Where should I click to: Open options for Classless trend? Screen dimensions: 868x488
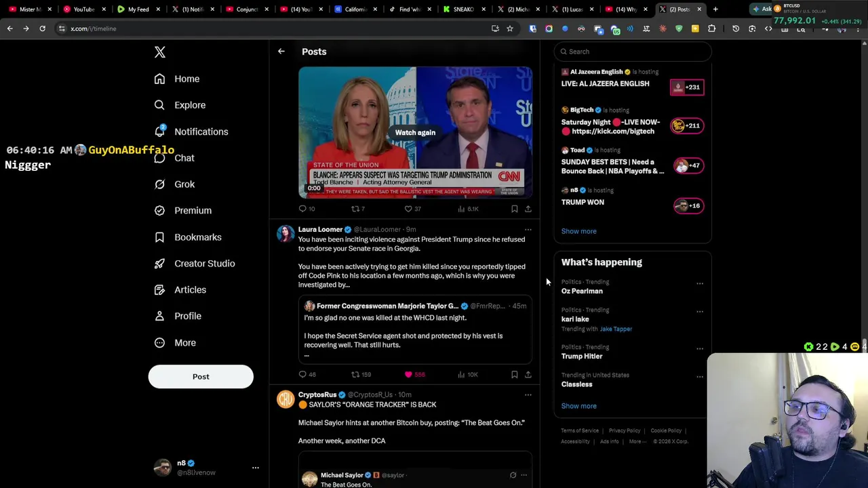coord(700,377)
